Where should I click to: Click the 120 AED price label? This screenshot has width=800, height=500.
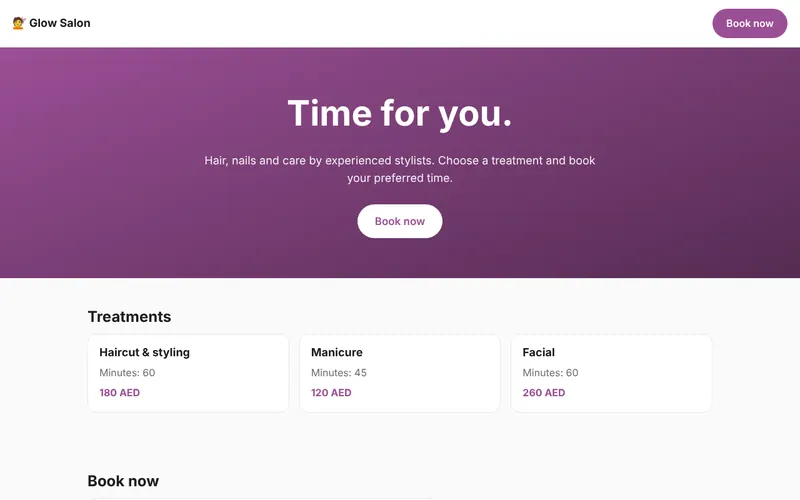pos(331,393)
